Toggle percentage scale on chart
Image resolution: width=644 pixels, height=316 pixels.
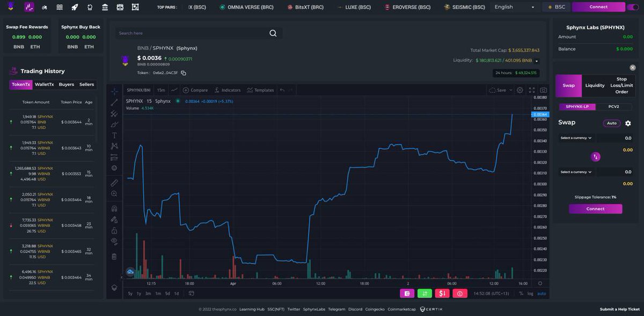(521, 293)
